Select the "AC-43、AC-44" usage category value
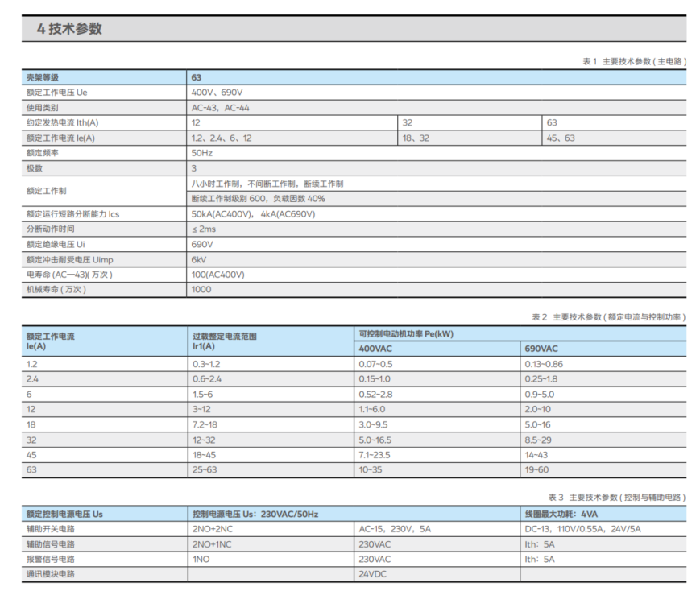 (x=220, y=107)
